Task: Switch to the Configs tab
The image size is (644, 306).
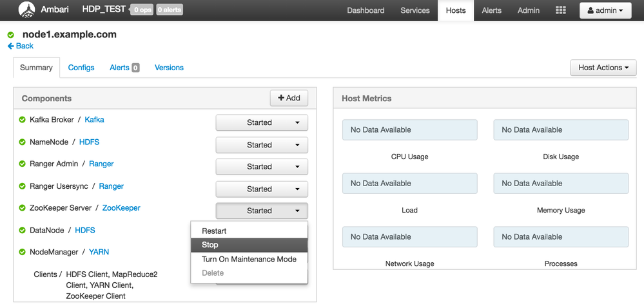Action: (81, 68)
